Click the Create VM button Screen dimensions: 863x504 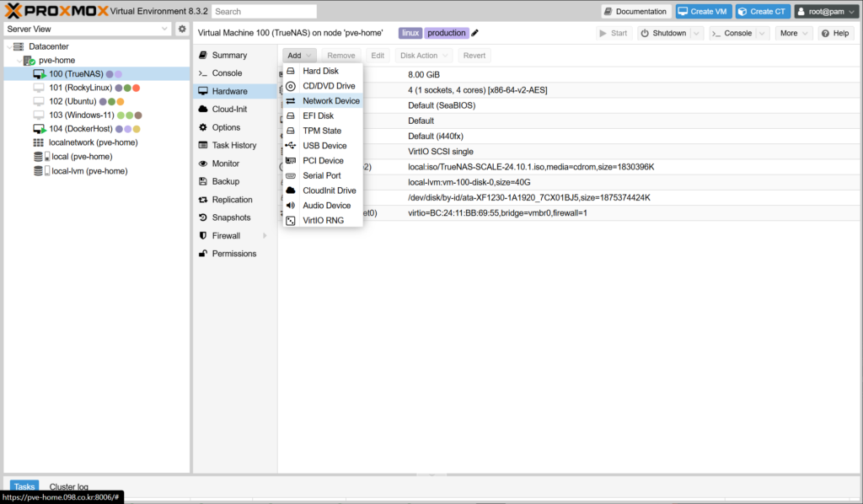click(x=703, y=11)
